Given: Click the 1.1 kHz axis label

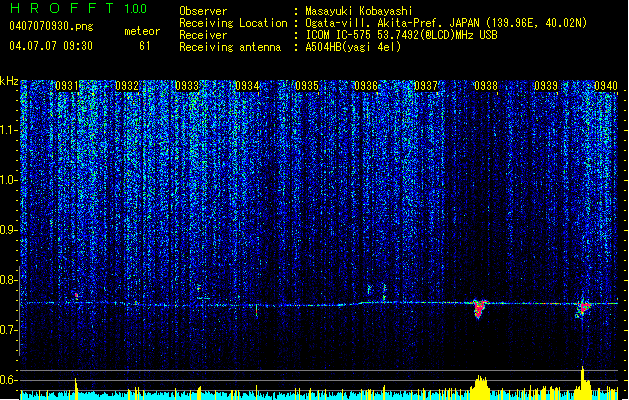Looking at the screenshot, I should pyautogui.click(x=9, y=130).
